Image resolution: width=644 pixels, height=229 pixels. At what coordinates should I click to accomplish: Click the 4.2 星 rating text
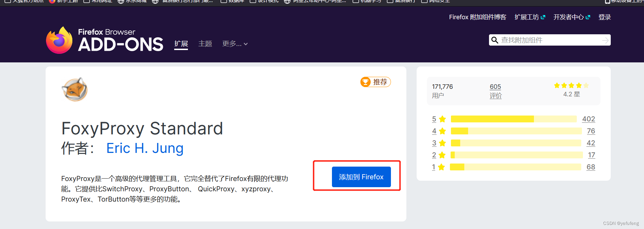click(572, 94)
